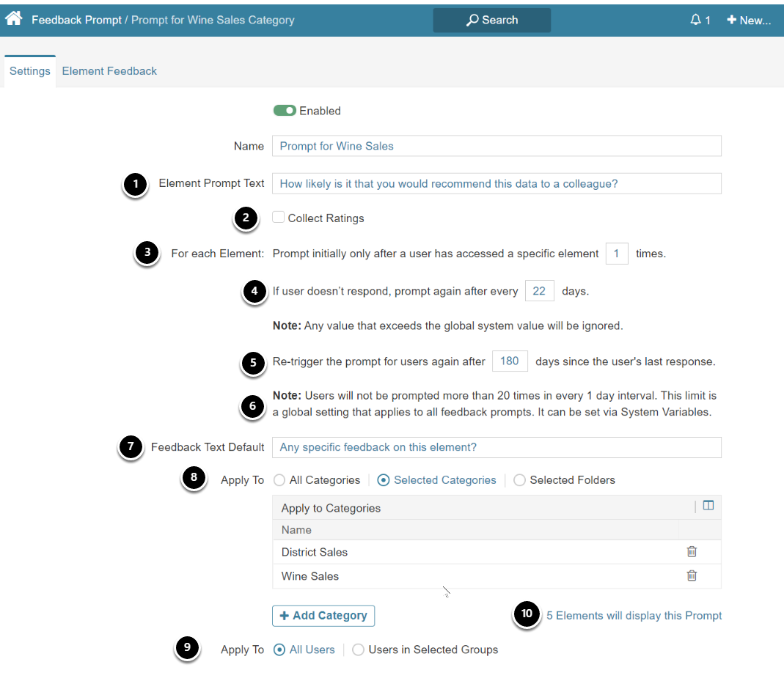This screenshot has width=784, height=681.
Task: Click the home icon in header
Action: pyautogui.click(x=13, y=19)
